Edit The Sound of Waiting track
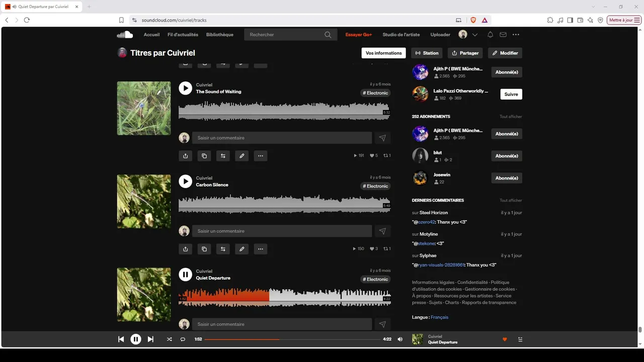This screenshot has width=644, height=362. tap(242, 156)
